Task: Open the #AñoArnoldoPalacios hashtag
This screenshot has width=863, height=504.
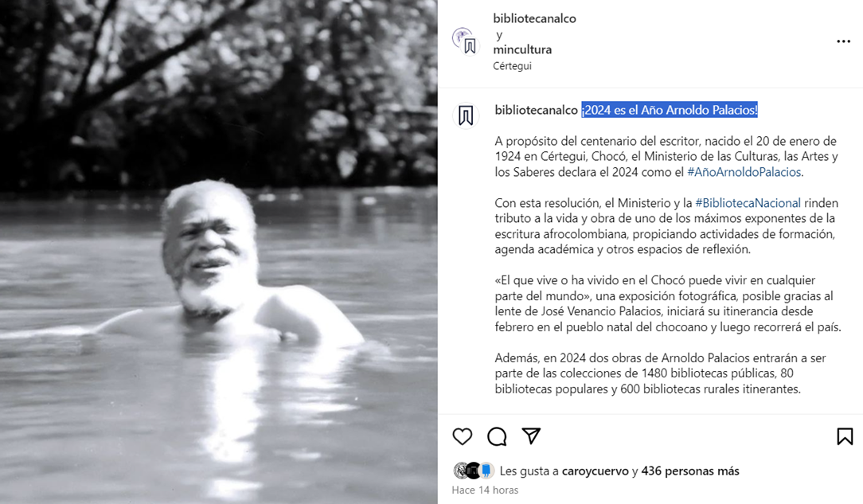Action: pyautogui.click(x=744, y=172)
